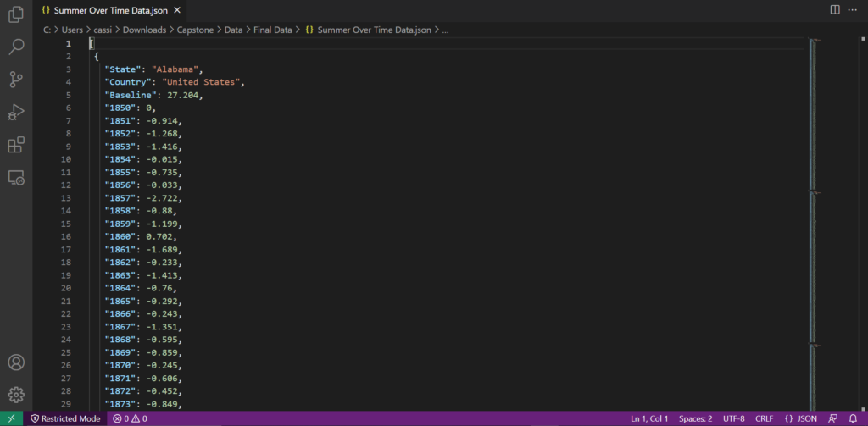Open the Accounts menu
Screen dimensions: 868x426
pos(16,362)
